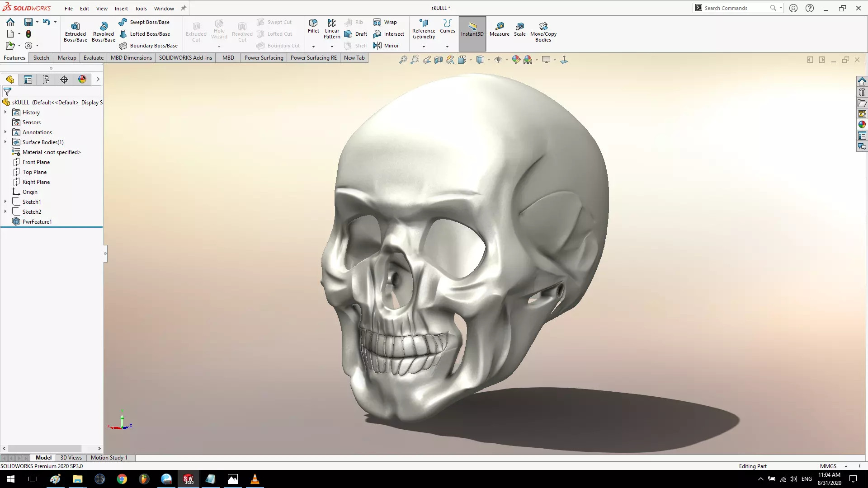Open Motion Study 1 tab
The image size is (868, 488).
pyautogui.click(x=109, y=458)
